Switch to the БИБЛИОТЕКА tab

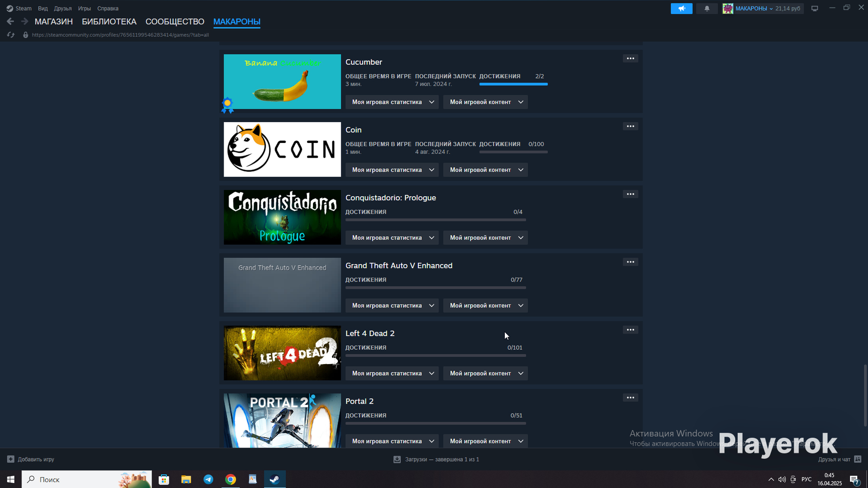pyautogui.click(x=109, y=21)
